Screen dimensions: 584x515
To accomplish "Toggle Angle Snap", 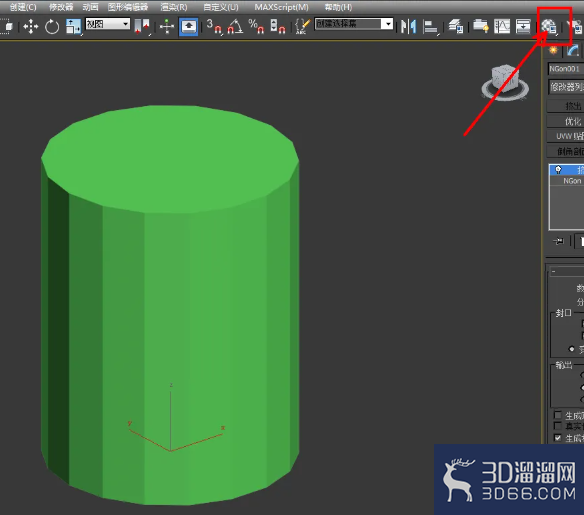I will coord(235,26).
